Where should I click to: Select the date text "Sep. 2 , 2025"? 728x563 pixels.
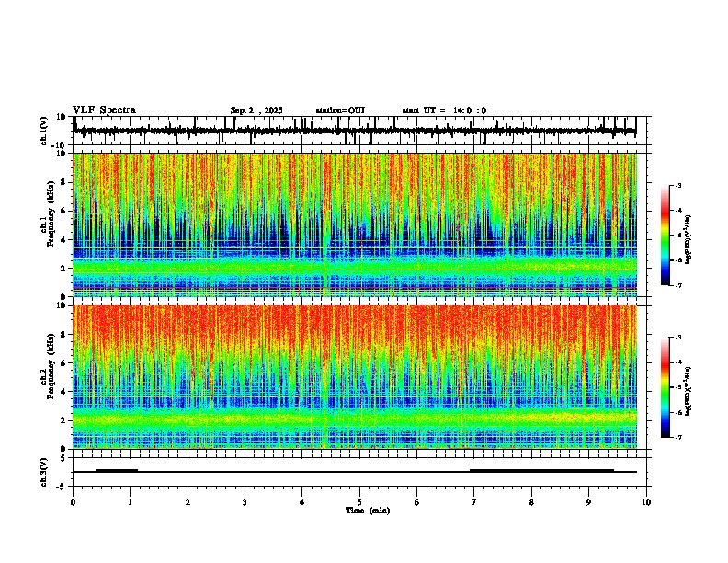256,110
